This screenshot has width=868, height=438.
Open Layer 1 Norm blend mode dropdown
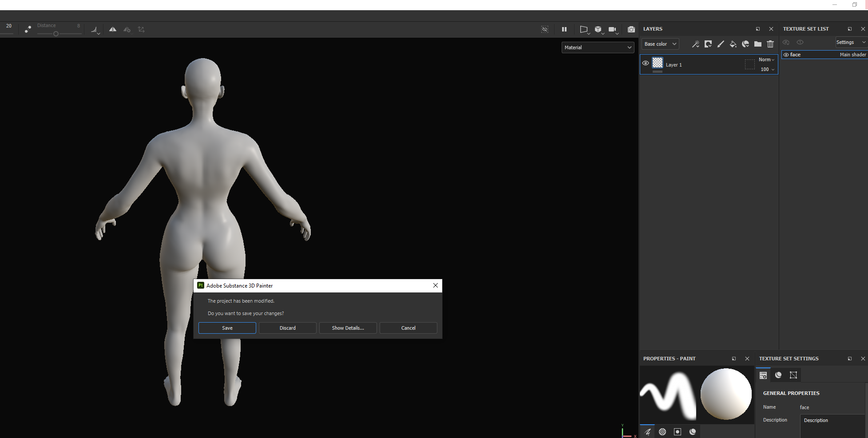[766, 59]
